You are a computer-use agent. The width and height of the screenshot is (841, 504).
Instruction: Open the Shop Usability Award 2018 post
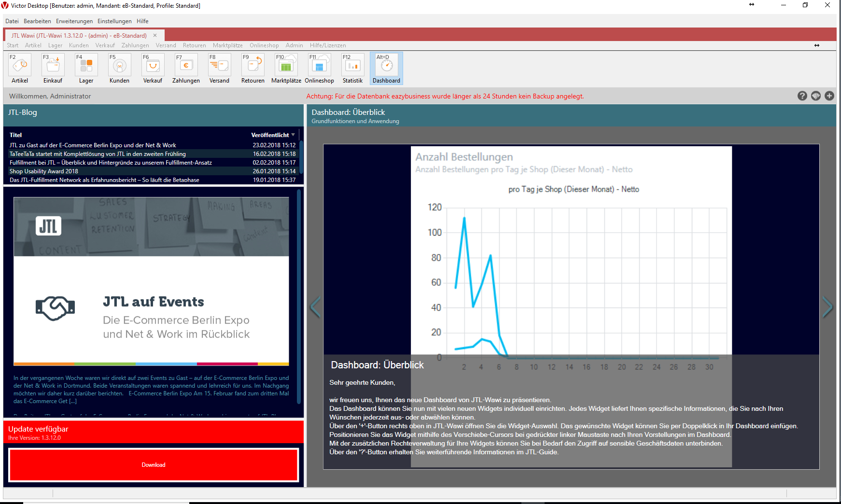tap(44, 171)
